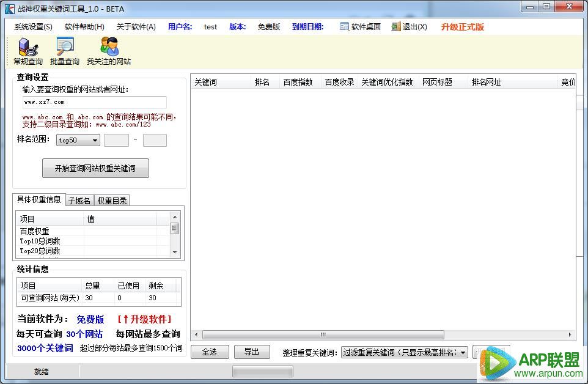Image resolution: width=588 pixels, height=384 pixels.
Task: Open 我关注的网站 (followed sites) icon
Action: point(109,51)
